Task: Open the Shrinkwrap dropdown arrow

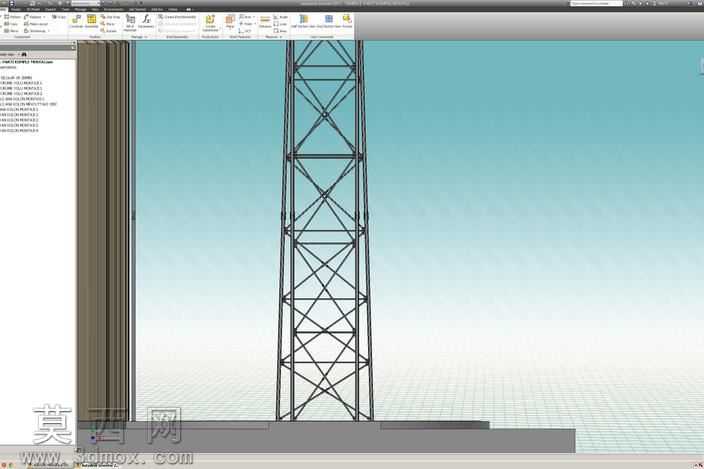Action: point(49,31)
